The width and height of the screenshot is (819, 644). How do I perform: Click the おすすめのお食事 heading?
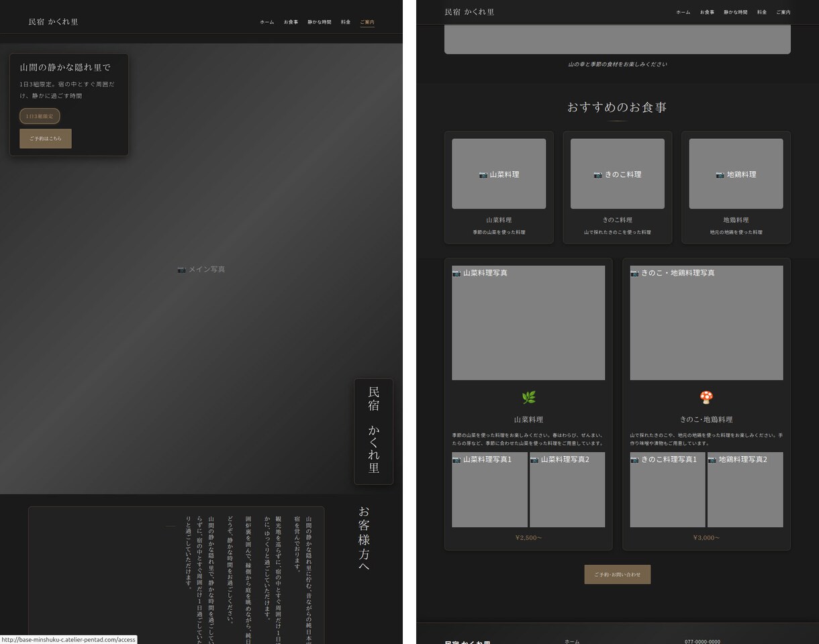[617, 107]
